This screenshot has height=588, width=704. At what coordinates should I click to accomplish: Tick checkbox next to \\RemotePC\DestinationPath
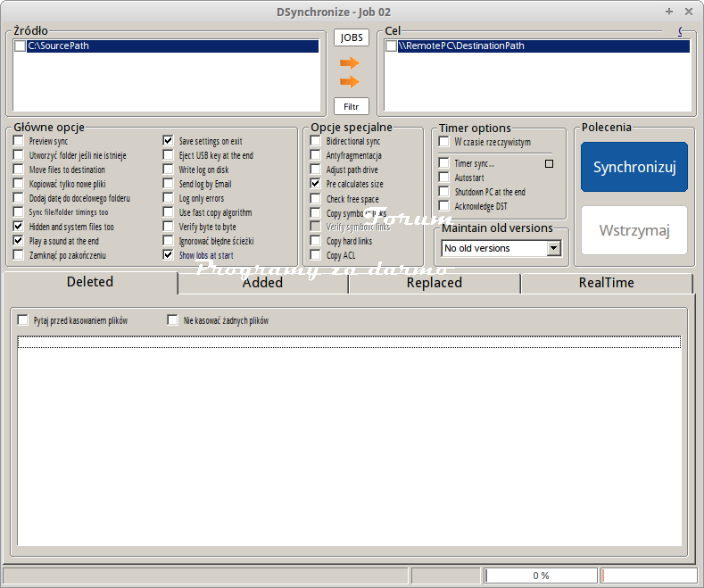click(x=391, y=46)
